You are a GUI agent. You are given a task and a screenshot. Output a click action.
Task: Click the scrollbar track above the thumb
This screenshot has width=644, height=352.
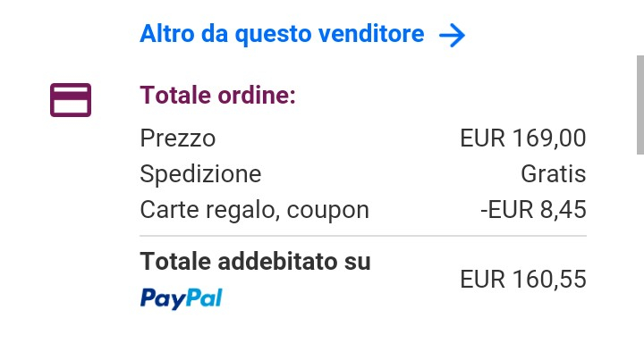(x=640, y=28)
